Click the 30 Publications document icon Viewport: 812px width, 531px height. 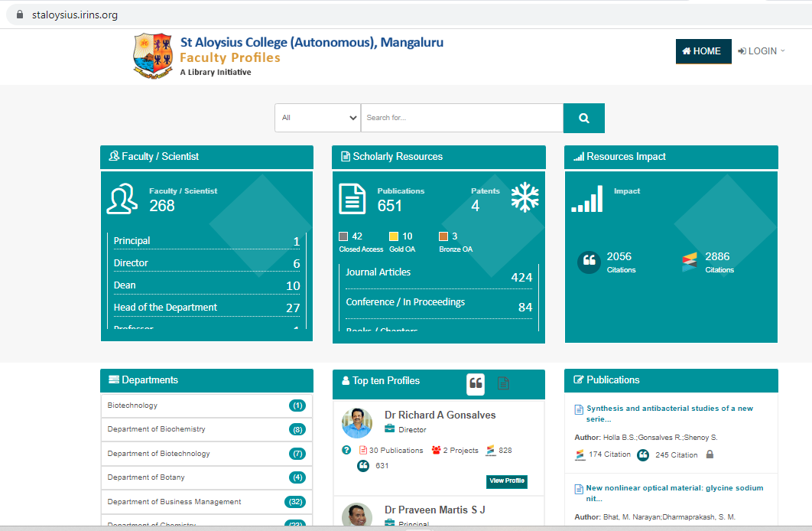click(363, 450)
